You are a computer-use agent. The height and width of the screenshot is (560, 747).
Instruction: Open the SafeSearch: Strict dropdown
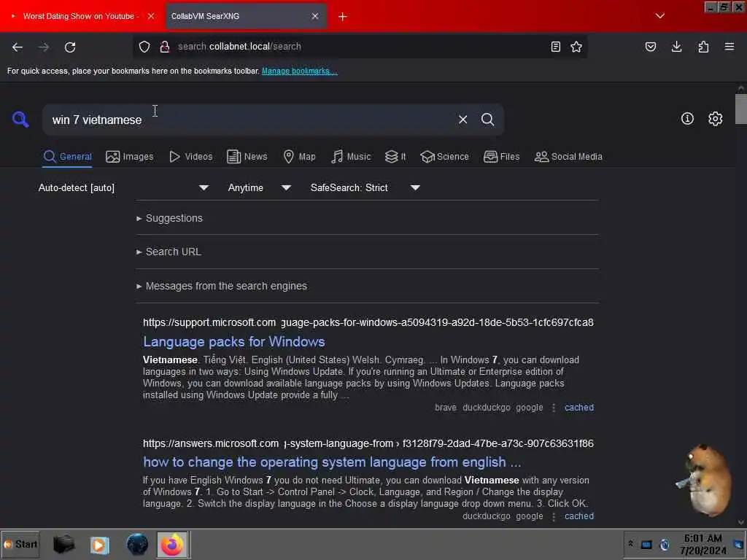[365, 187]
